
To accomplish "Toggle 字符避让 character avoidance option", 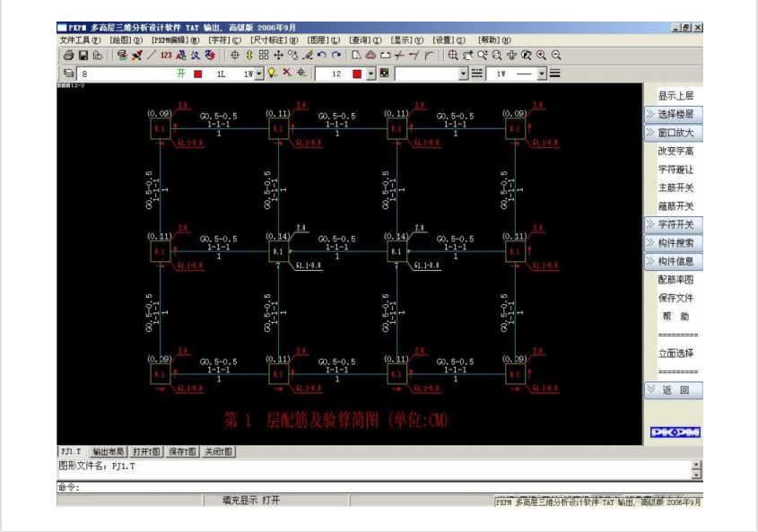I will click(x=675, y=170).
